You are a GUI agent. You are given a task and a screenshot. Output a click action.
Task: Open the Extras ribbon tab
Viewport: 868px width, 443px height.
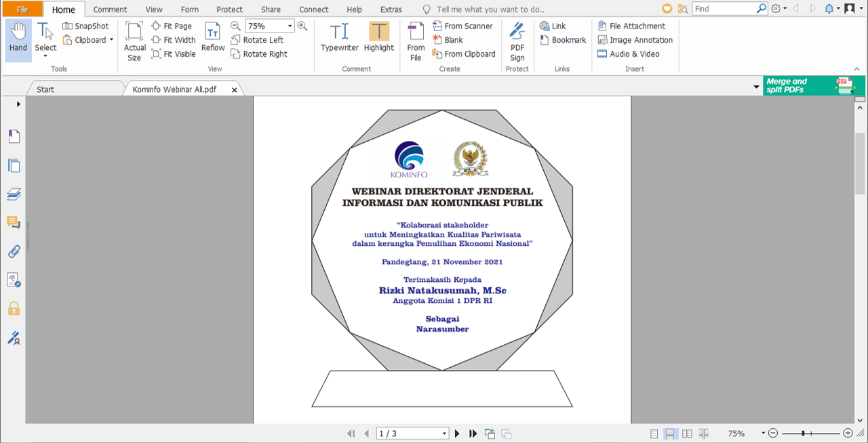coord(391,9)
